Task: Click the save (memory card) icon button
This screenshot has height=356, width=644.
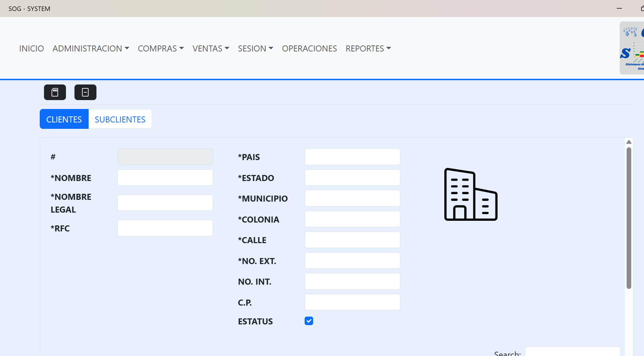Action: (x=55, y=92)
